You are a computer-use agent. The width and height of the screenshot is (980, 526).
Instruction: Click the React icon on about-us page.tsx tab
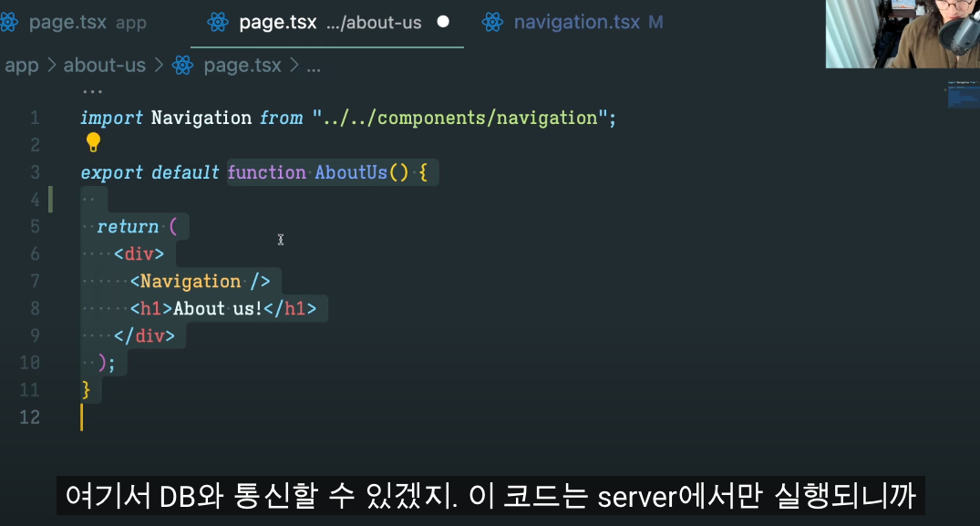218,23
